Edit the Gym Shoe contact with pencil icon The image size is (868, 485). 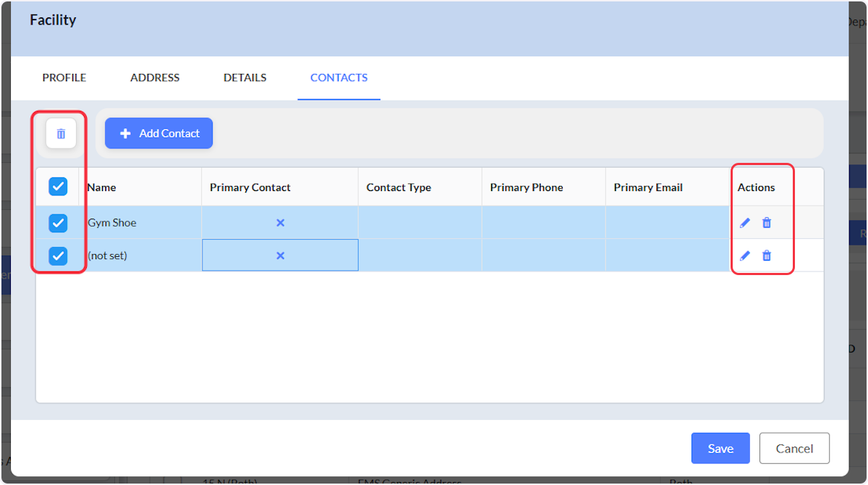pyautogui.click(x=745, y=223)
